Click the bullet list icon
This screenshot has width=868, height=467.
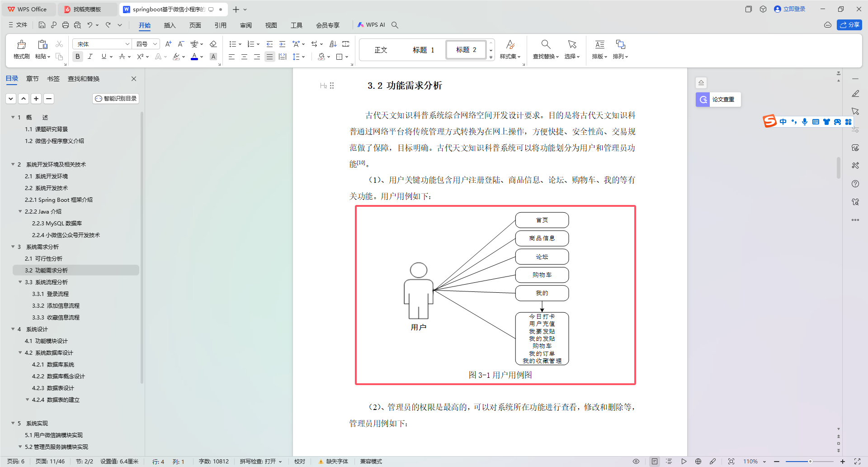tap(232, 44)
